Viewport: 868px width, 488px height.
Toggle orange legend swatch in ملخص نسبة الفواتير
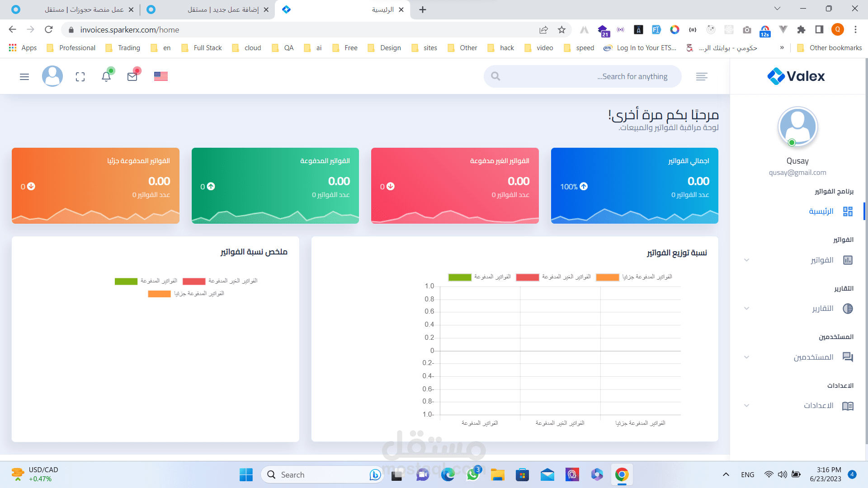(x=160, y=294)
